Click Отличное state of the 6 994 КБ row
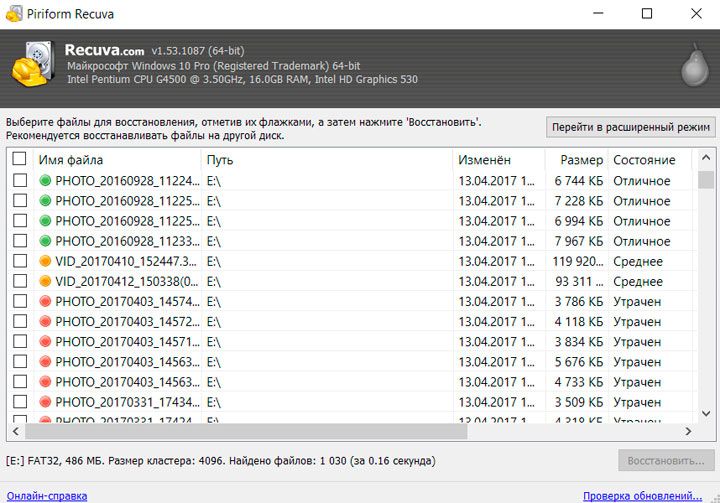Viewport: 720px width, 503px height. pos(641,221)
